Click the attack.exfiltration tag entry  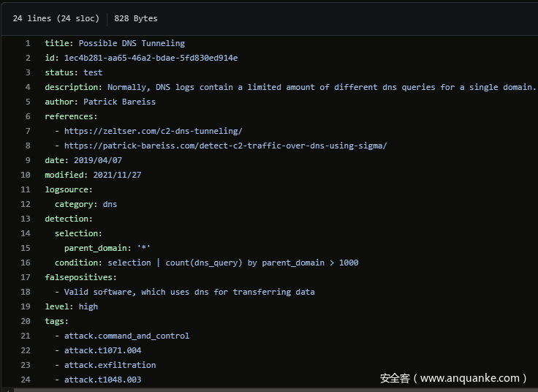(x=110, y=365)
